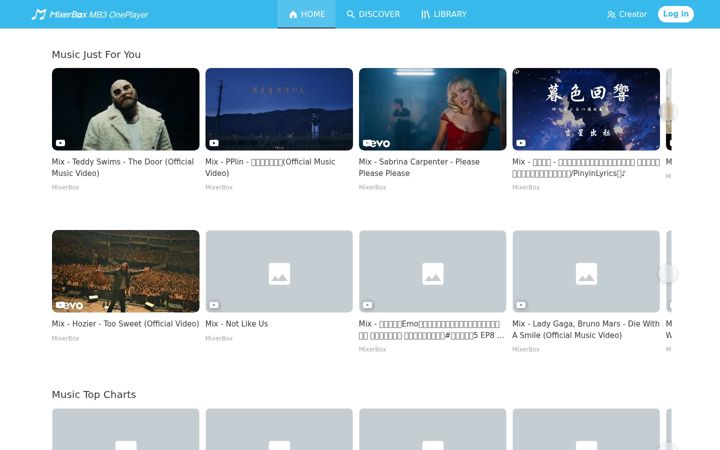This screenshot has width=720, height=450.
Task: Open the PPlin music video thumbnail
Action: 279,109
